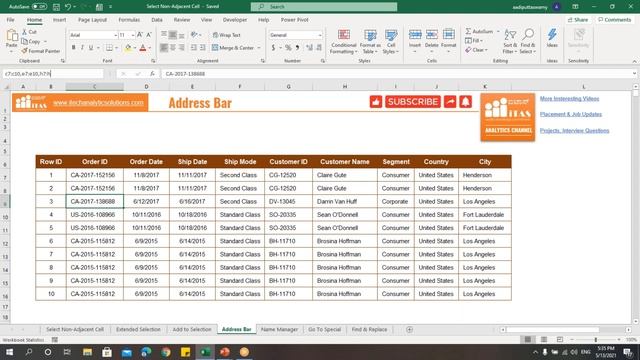Click the Fill Color bucket
Screen dimensions: 640x360
[x=128, y=48]
